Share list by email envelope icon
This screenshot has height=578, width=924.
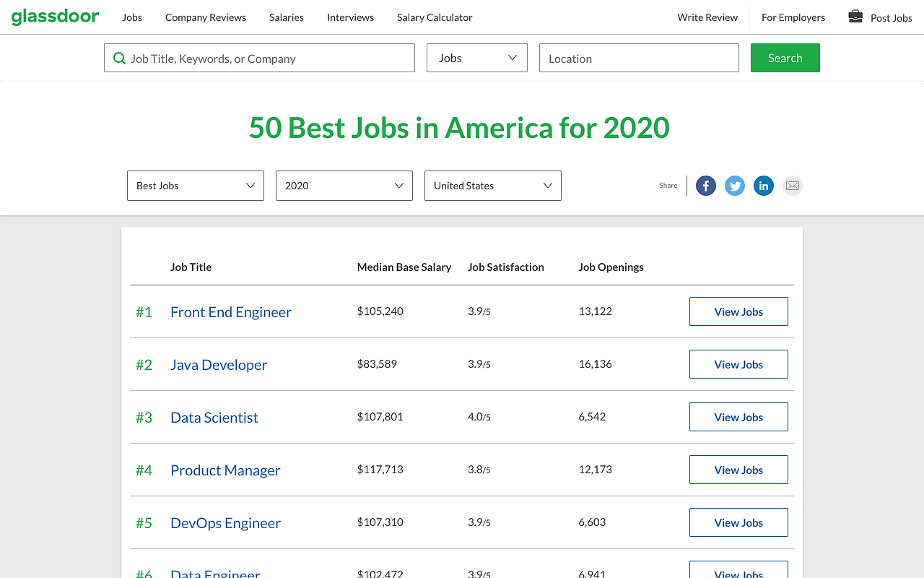793,186
